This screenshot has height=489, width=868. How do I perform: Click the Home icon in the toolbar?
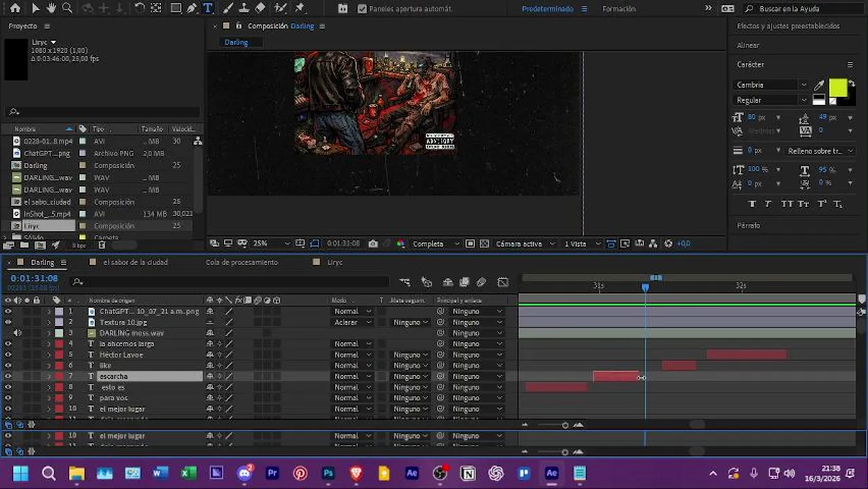click(15, 8)
